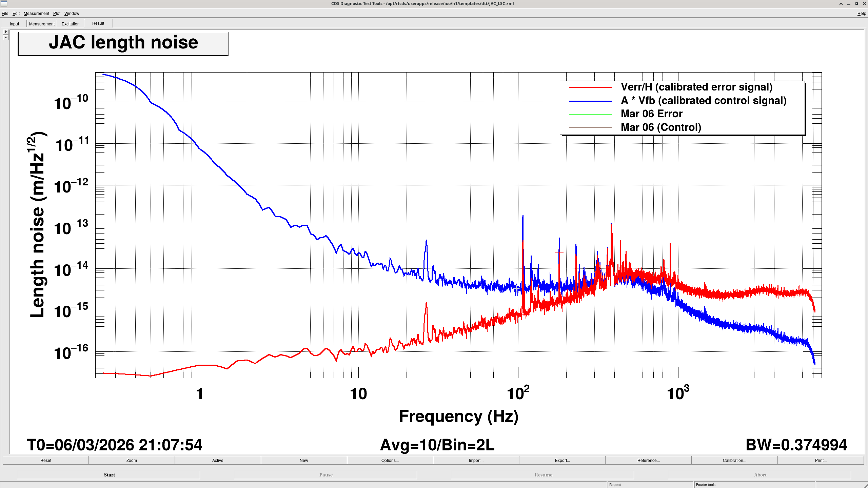Click the window menu icon in the title bar
868x488 pixels.
(4, 3)
